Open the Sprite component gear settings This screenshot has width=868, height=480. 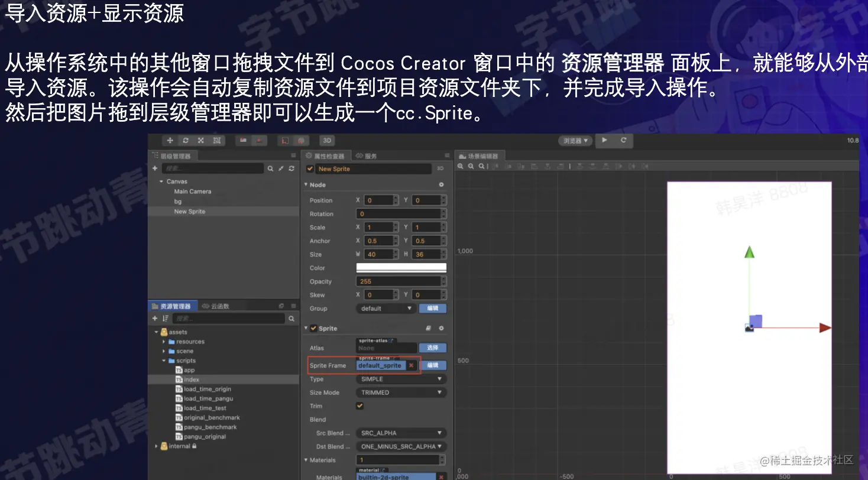441,329
